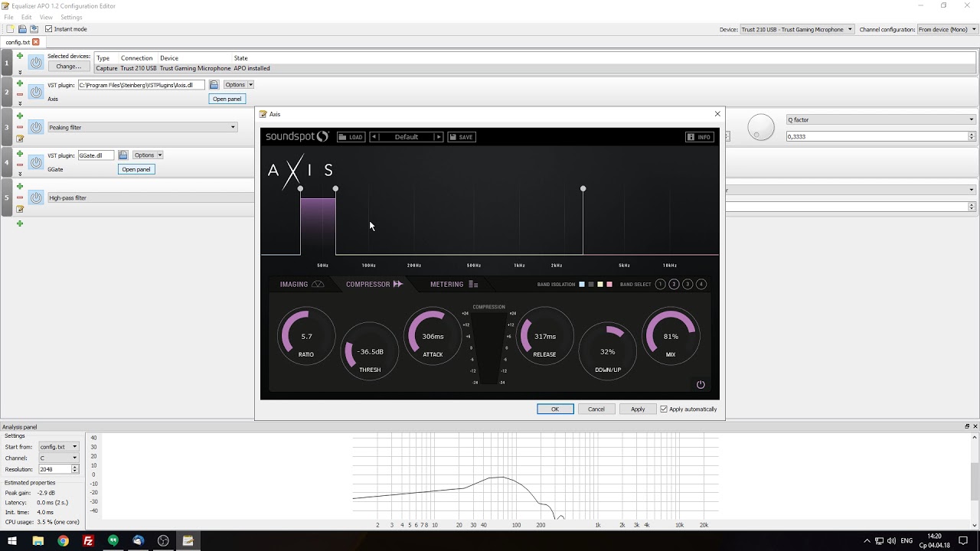Open panel for the GGate plugin

pos(136,169)
